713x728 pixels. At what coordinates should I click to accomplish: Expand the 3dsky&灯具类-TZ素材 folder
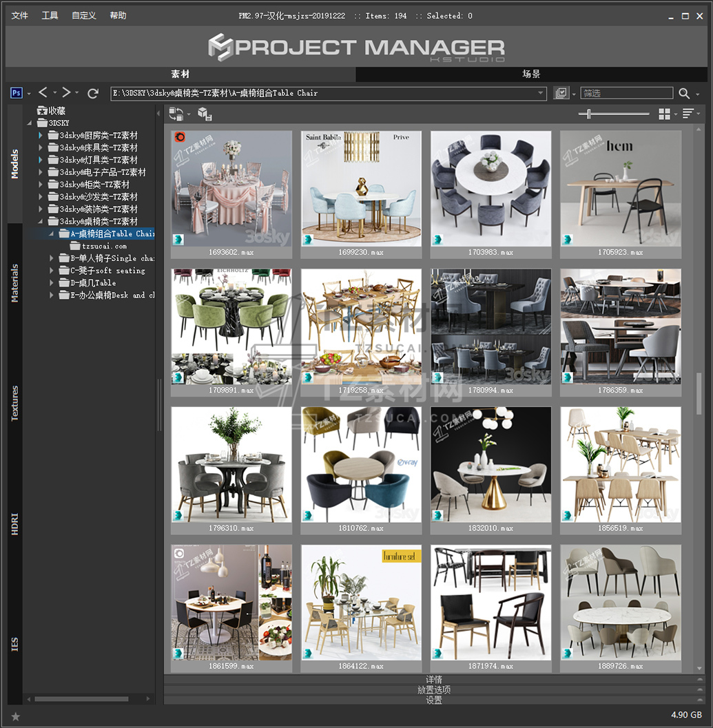(41, 160)
